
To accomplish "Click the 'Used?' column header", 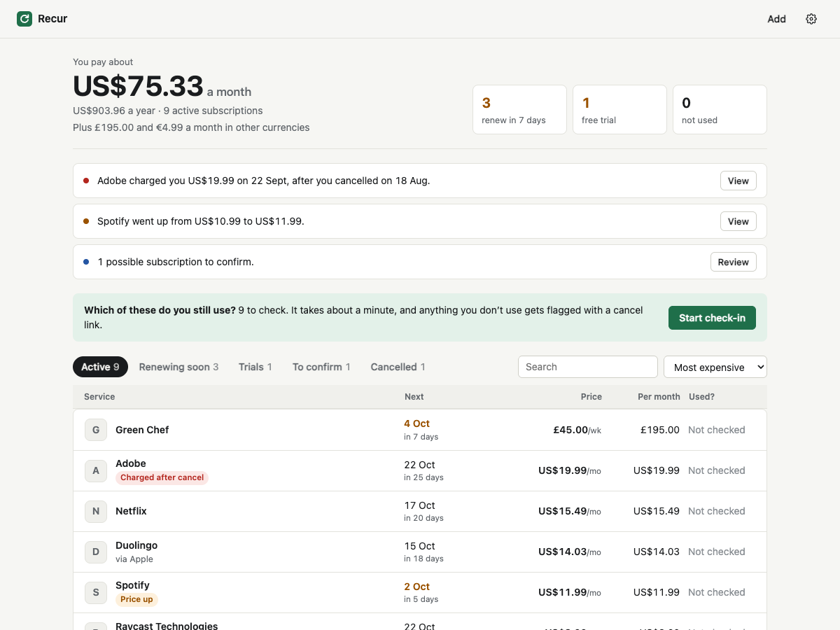I will click(702, 396).
